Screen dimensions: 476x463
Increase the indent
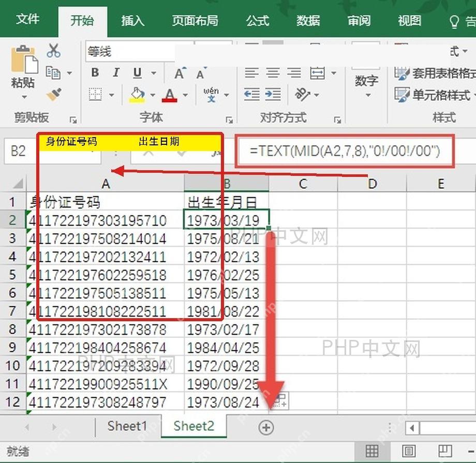(273, 95)
